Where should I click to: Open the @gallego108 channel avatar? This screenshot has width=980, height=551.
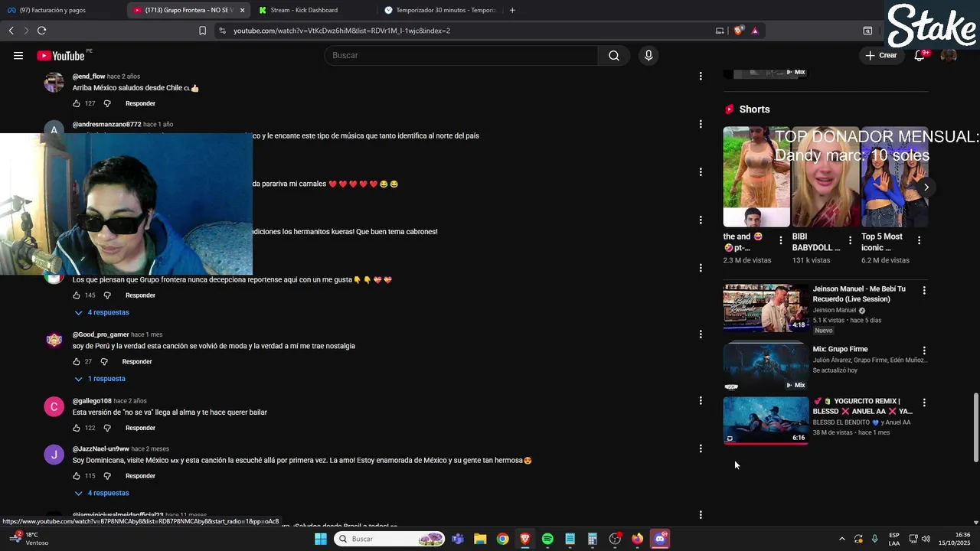click(54, 407)
